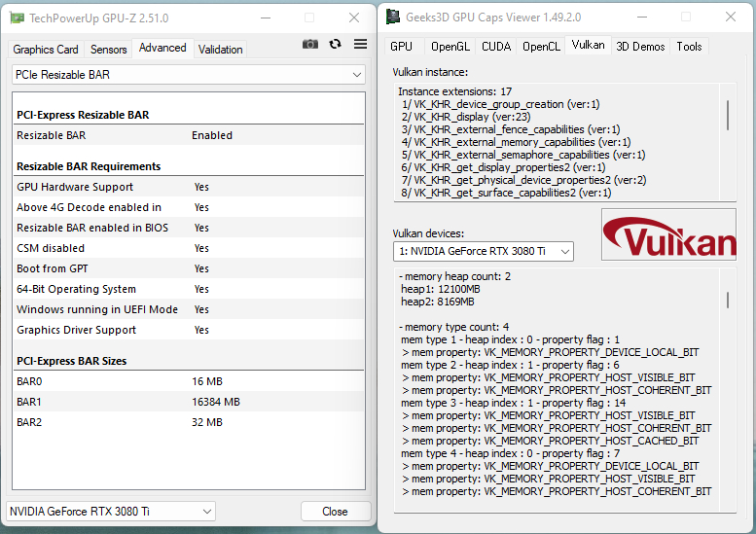
Task: Open the GPU-Z hamburger menu
Action: pos(360,45)
